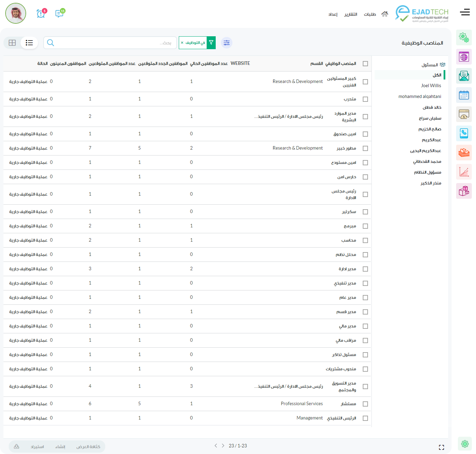
Task: Open the Website globe app in sidebar
Action: 464,56
